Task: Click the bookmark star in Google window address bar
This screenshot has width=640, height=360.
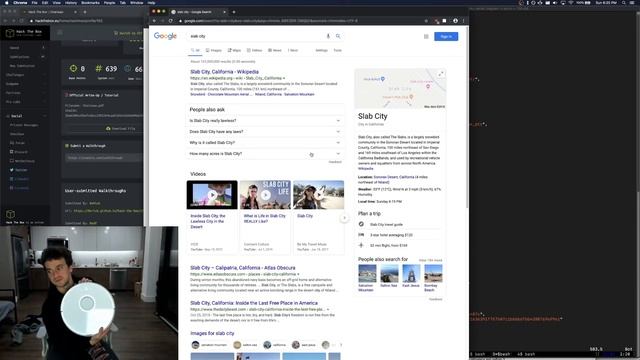Action: (x=427, y=20)
